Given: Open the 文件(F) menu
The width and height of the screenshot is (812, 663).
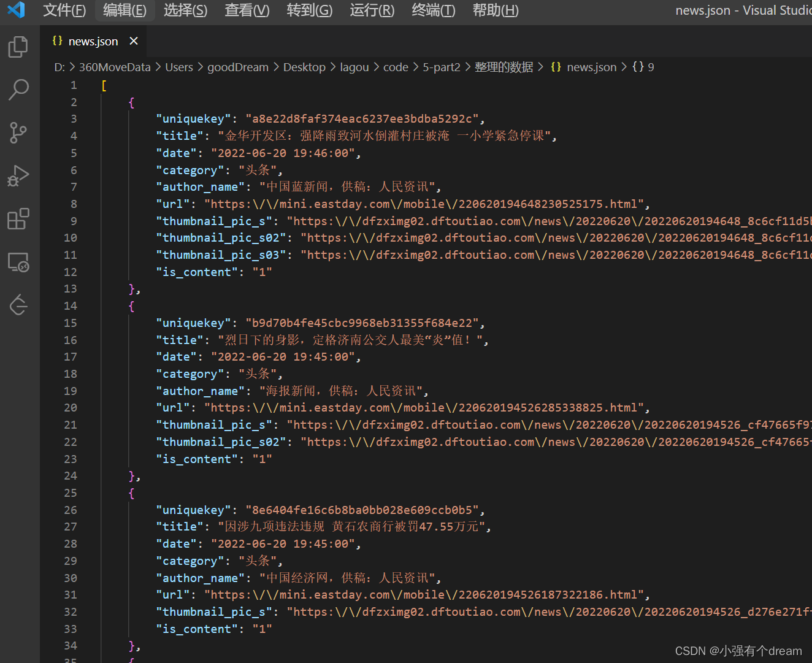Looking at the screenshot, I should pos(64,10).
